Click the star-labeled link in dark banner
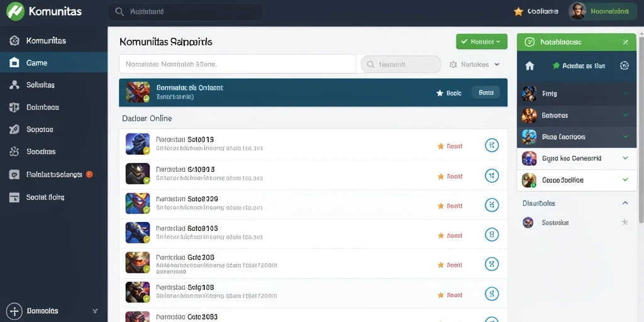Viewport: 644px width, 322px height. (x=448, y=93)
